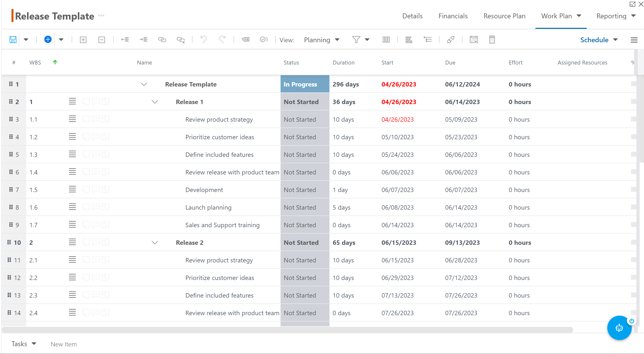Click the save icon in toolbar
Image resolution: width=644 pixels, height=354 pixels.
13,39
